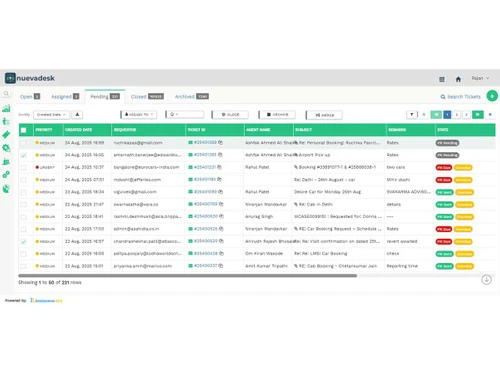Image resolution: width=500 pixels, height=375 pixels.
Task: Open the link chain icon in sidebar
Action: 6,175
